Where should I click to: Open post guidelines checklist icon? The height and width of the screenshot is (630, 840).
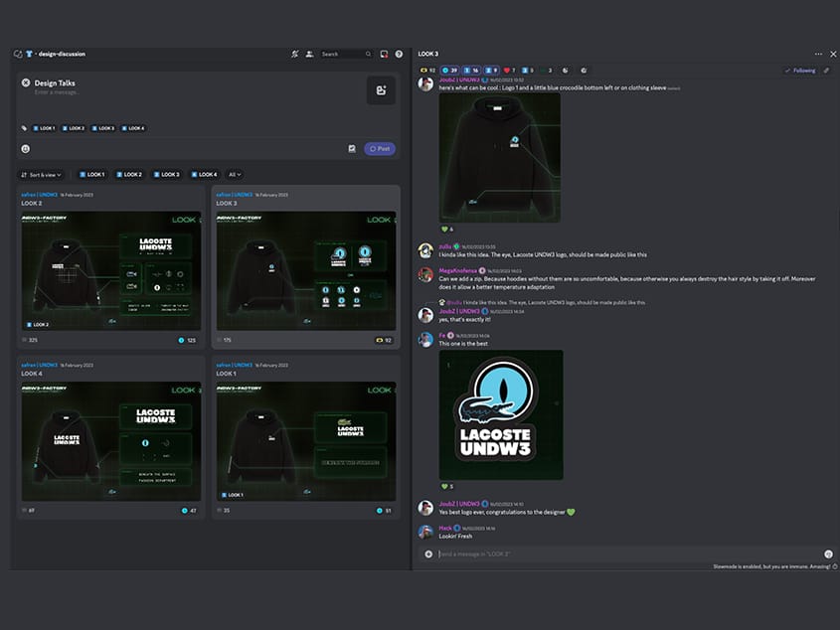tap(352, 148)
